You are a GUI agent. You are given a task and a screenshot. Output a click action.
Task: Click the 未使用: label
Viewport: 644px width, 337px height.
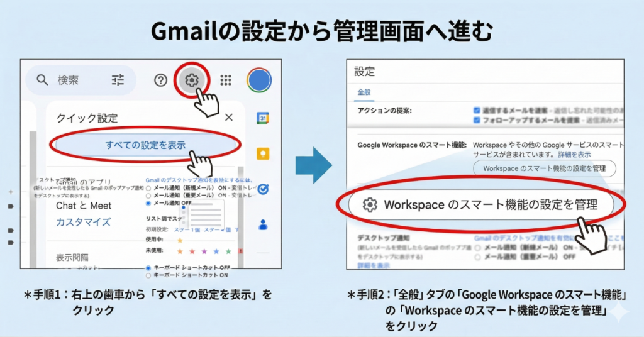pyautogui.click(x=155, y=250)
